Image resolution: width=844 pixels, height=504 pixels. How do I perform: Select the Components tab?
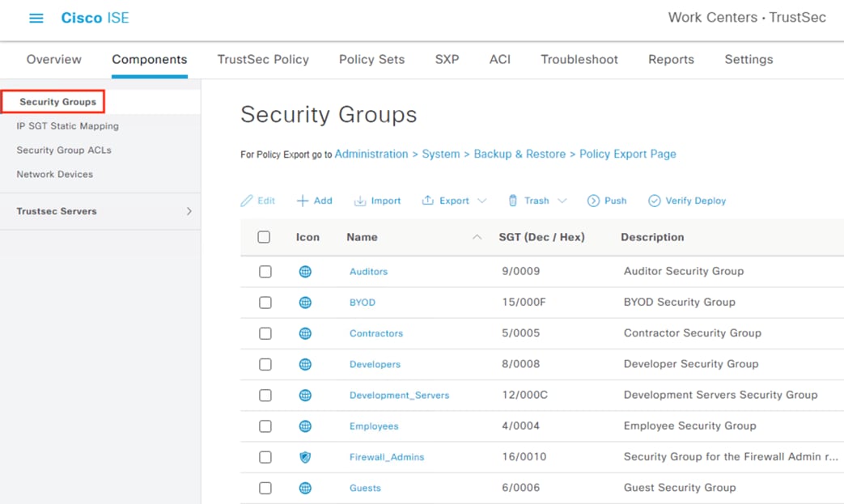tap(150, 59)
